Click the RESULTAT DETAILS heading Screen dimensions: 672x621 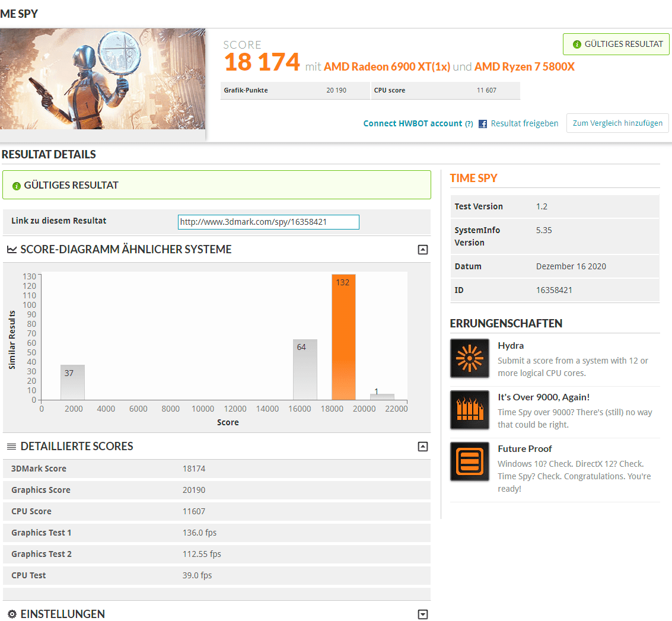(49, 154)
